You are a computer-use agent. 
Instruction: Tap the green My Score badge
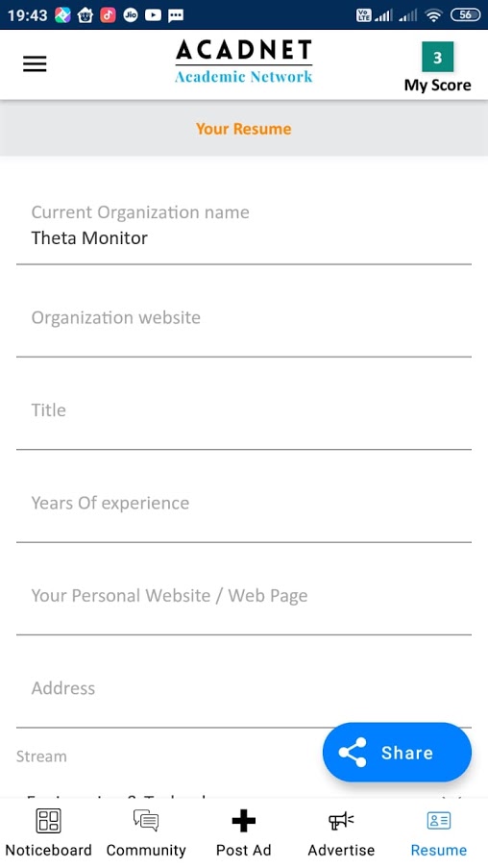tap(438, 57)
